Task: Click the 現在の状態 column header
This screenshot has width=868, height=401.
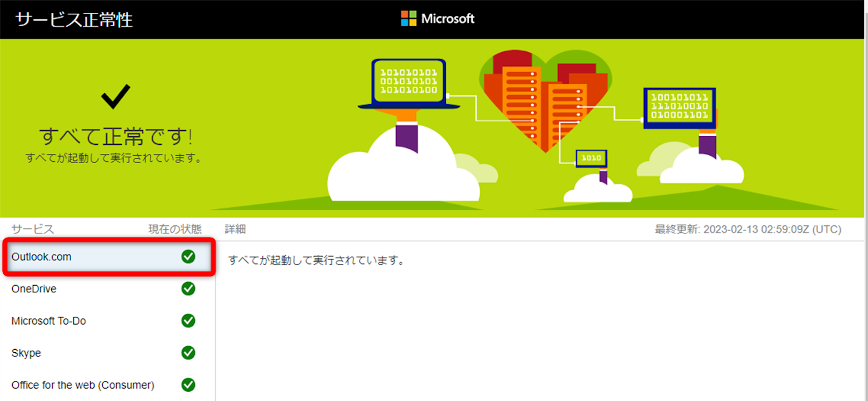Action: click(175, 229)
